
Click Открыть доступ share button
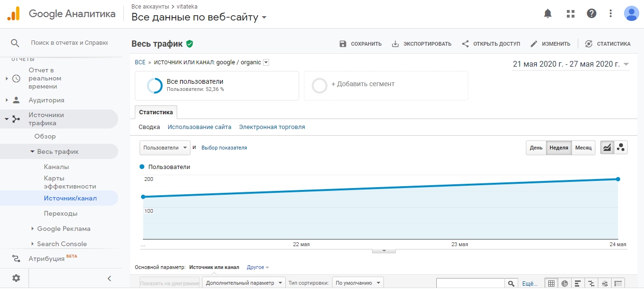[491, 44]
